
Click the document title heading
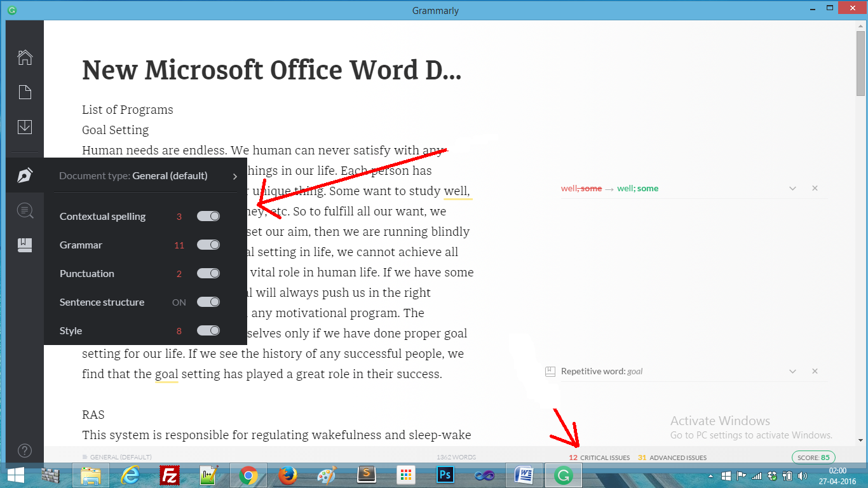pos(272,70)
